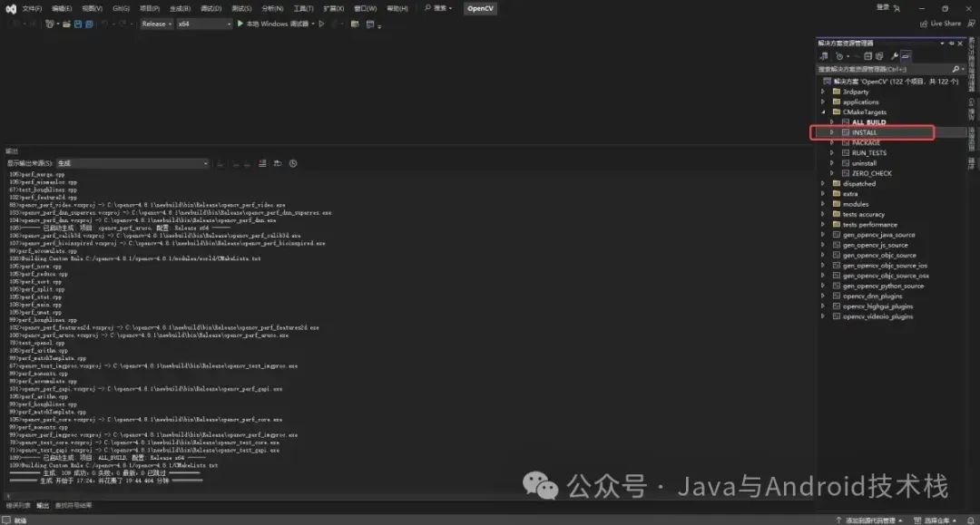
Task: Open the 编辑(E) menu
Action: (x=62, y=9)
